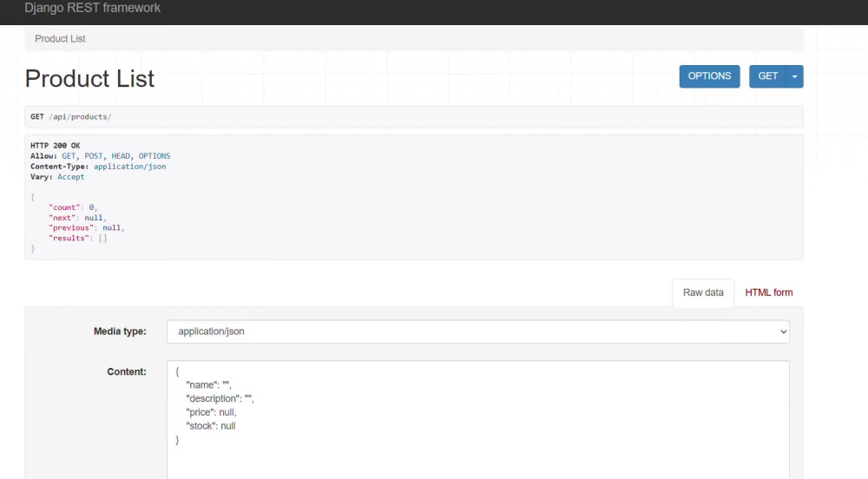
Task: Send an OPTIONS request
Action: (709, 76)
